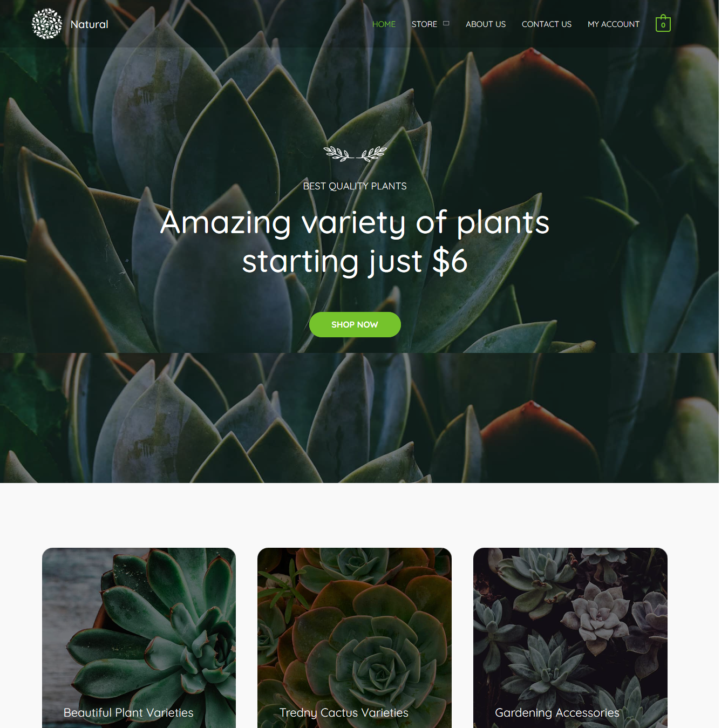Click the Natural leaf circle logo
This screenshot has height=728, width=728.
[x=47, y=24]
